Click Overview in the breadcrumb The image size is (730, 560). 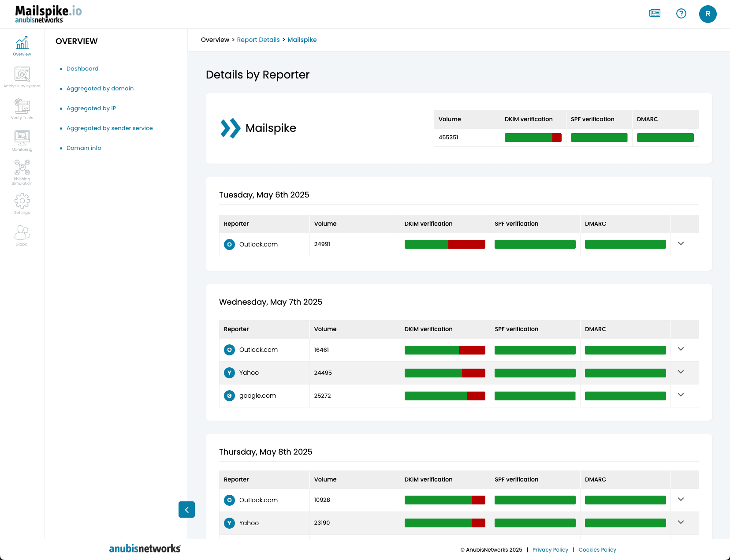pos(215,40)
